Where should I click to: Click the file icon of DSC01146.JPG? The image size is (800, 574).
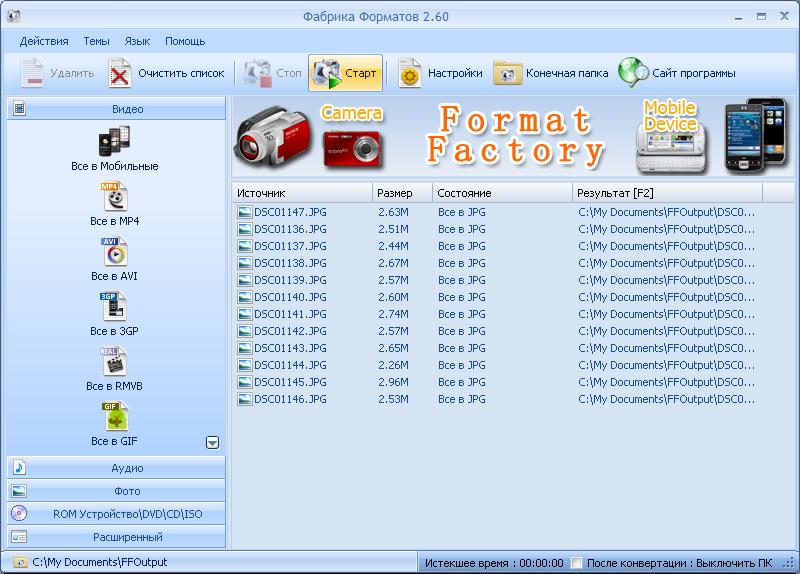(245, 400)
